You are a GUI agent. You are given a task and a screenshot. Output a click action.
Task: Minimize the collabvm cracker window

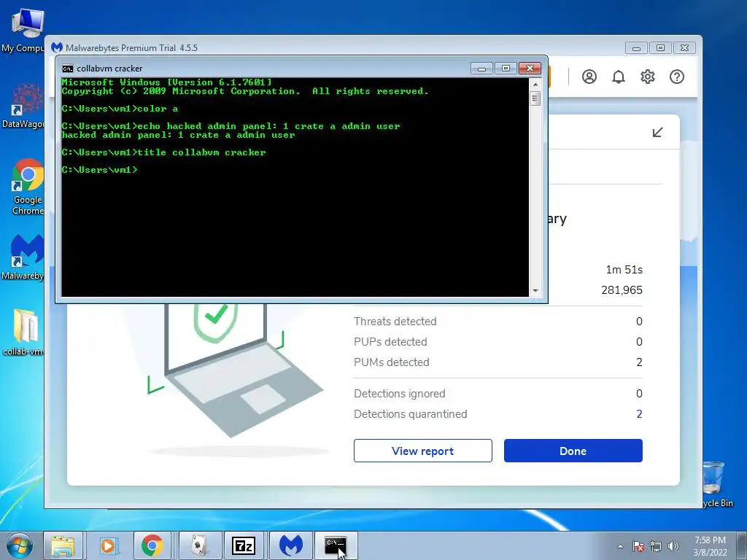pos(481,69)
